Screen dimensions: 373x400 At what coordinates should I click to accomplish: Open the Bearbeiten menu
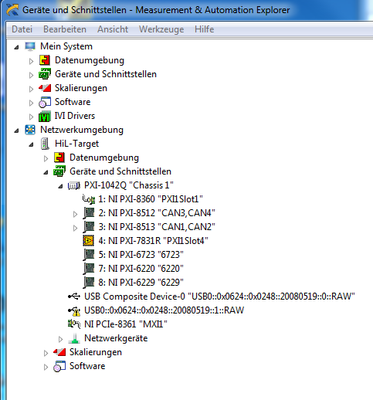(x=65, y=29)
